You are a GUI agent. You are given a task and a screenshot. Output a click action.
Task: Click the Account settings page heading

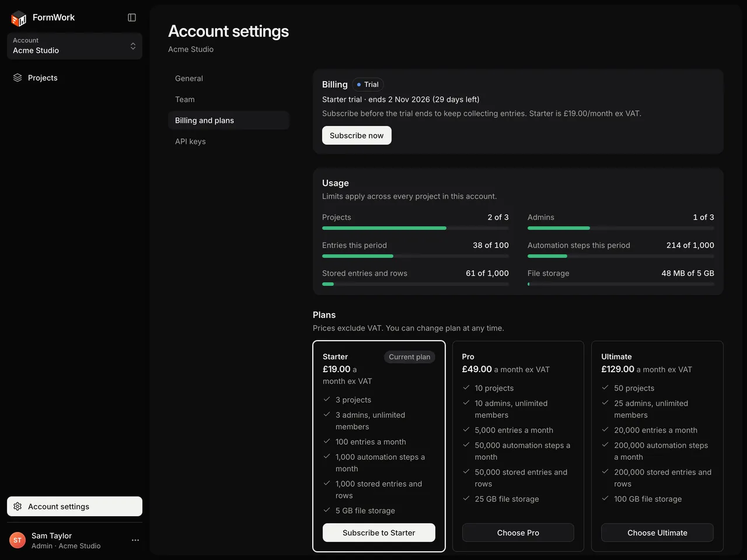[x=228, y=31]
